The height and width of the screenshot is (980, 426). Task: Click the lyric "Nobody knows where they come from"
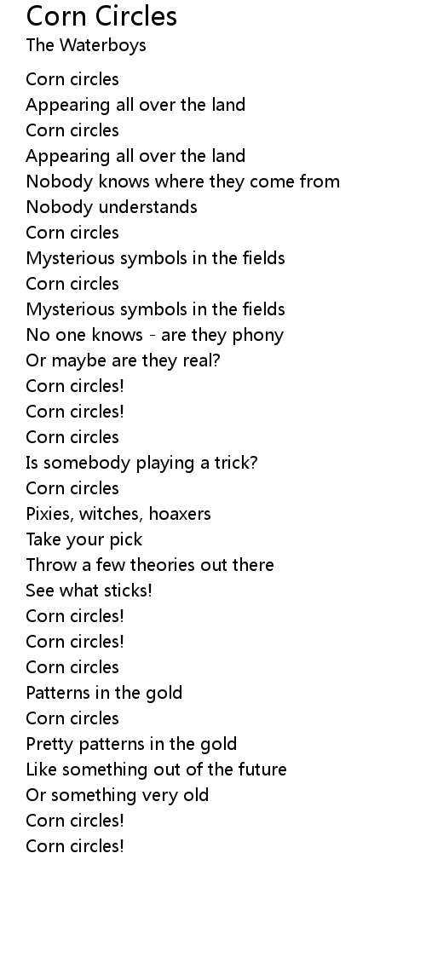183,182
